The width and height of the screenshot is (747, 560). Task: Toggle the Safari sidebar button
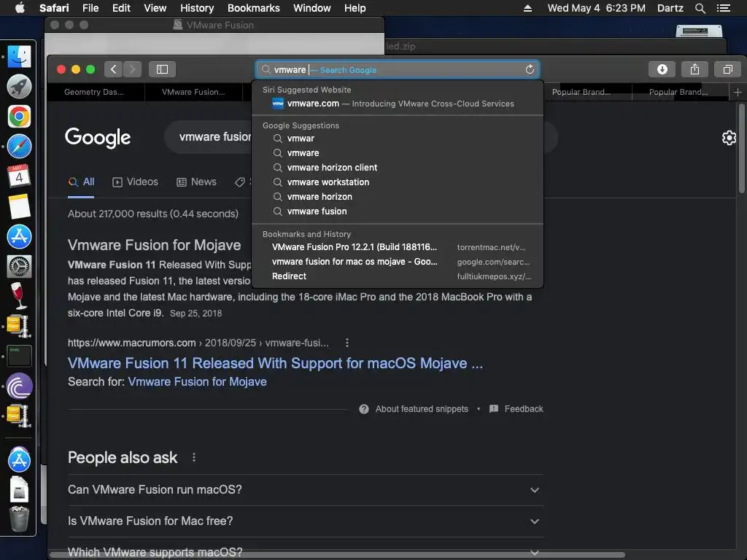[x=162, y=69]
